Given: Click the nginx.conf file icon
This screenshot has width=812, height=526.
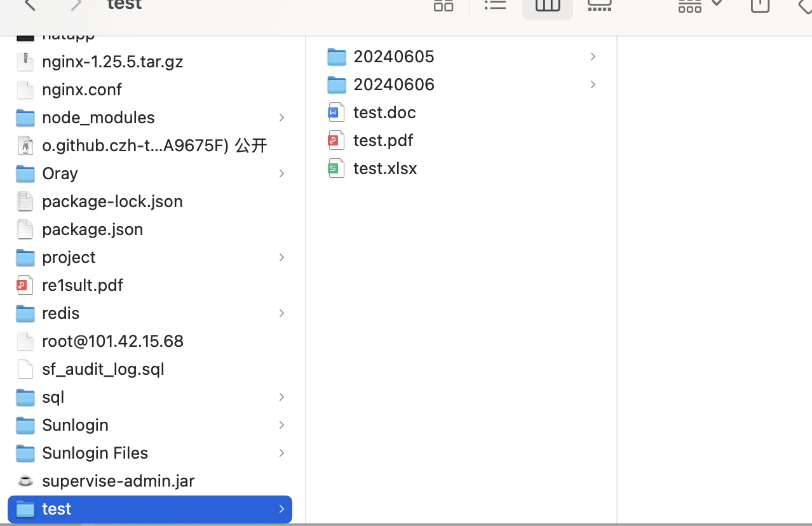Looking at the screenshot, I should point(25,90).
